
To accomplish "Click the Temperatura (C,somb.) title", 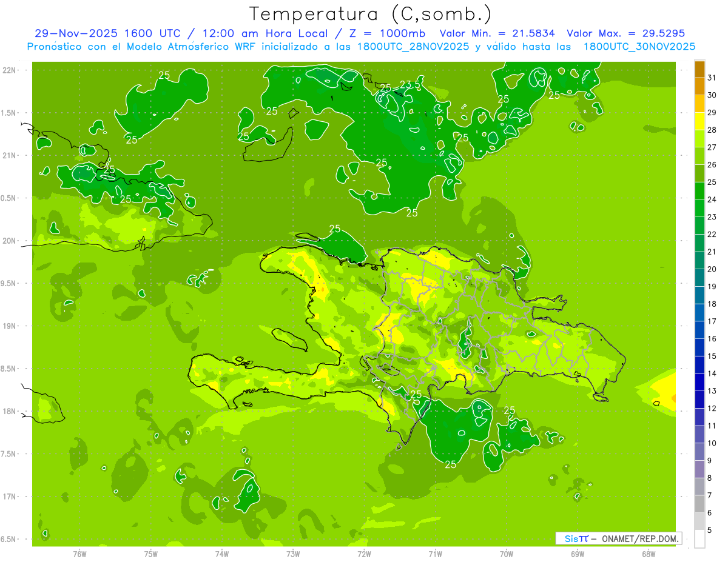I will click(x=371, y=14).
